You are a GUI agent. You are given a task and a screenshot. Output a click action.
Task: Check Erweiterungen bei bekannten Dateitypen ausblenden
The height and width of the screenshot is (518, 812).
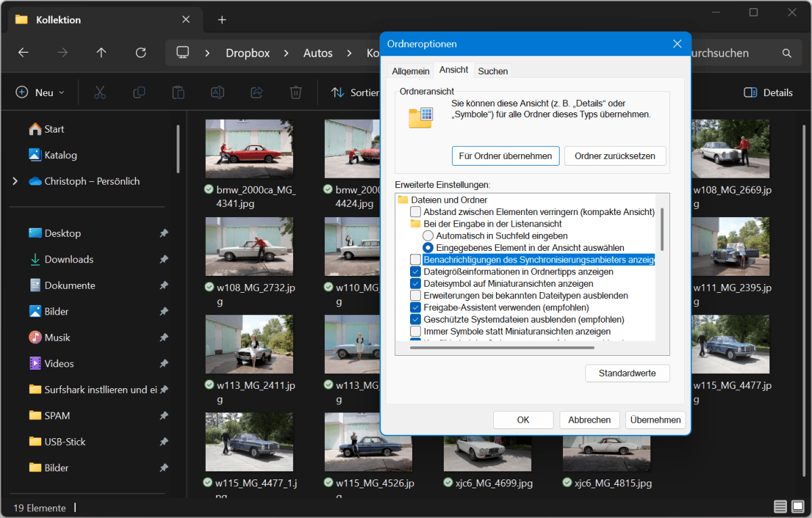point(415,296)
